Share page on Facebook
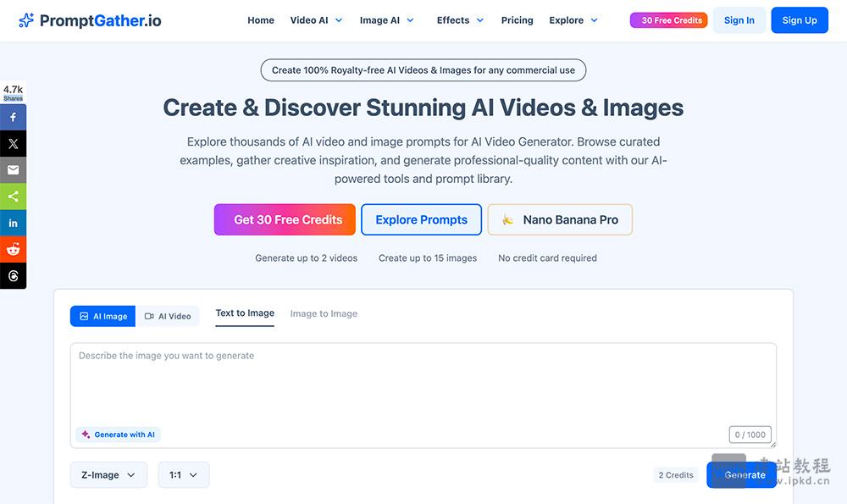 (13, 118)
